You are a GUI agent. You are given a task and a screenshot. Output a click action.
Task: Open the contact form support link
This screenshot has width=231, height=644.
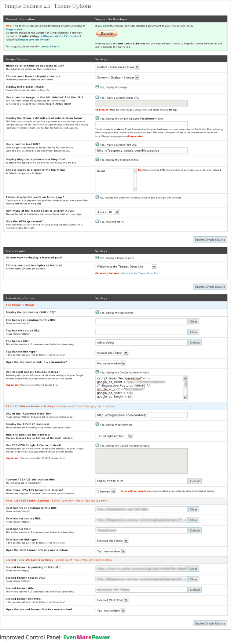click(x=50, y=47)
